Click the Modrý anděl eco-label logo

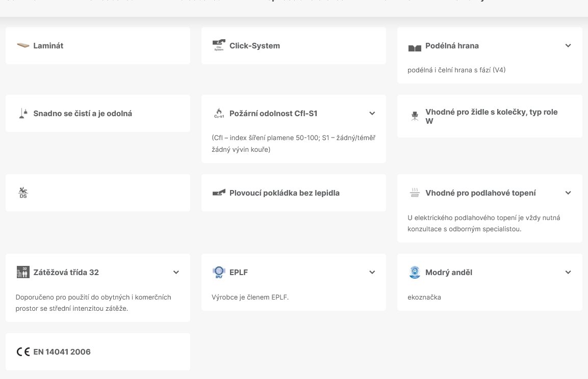(415, 273)
